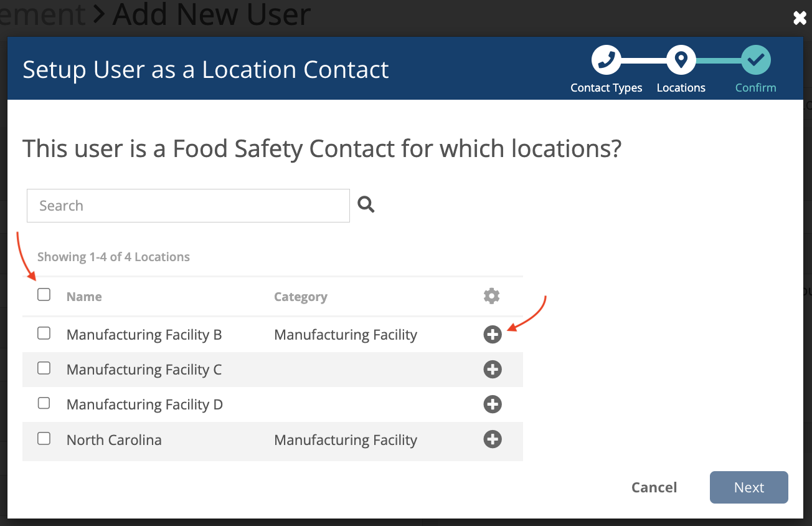Sort by the Name column header
This screenshot has width=812, height=526.
pyautogui.click(x=84, y=297)
